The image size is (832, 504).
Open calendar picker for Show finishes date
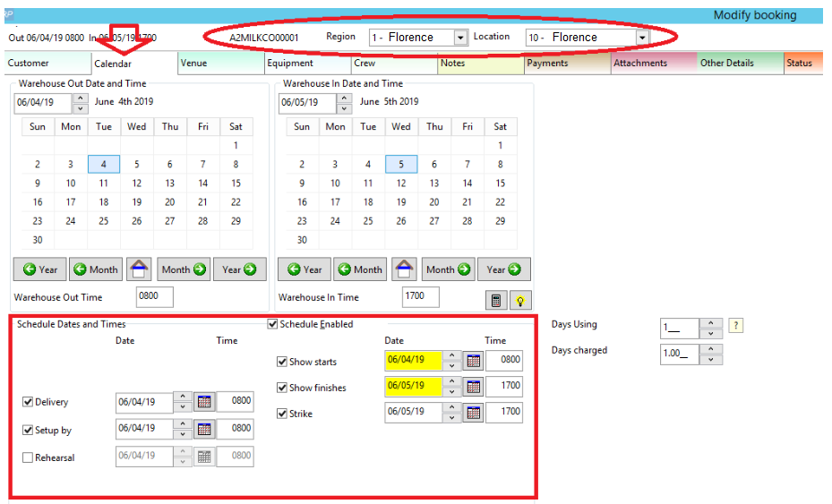click(x=473, y=387)
